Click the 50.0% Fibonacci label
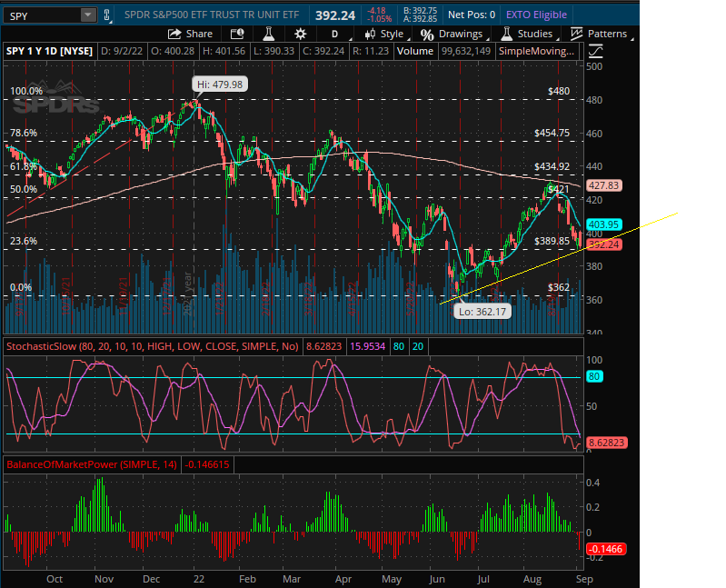This screenshot has height=588, width=726. [x=24, y=189]
